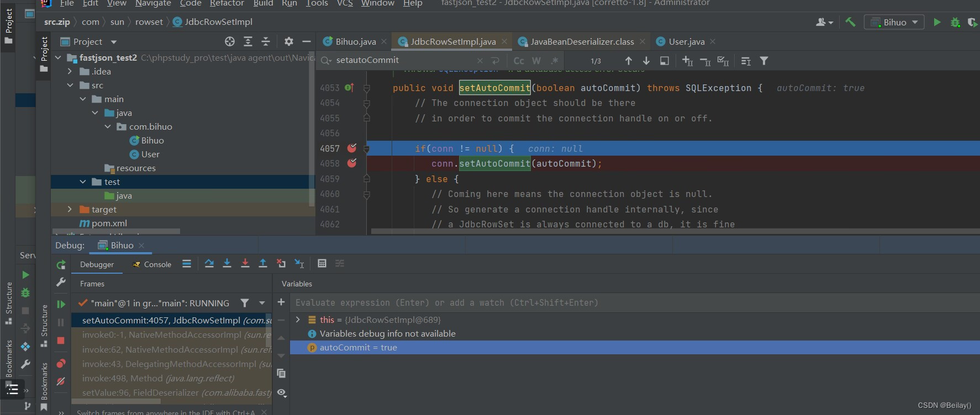Toggle Match Case in find bar
Image resolution: width=980 pixels, height=415 pixels.
click(x=519, y=61)
